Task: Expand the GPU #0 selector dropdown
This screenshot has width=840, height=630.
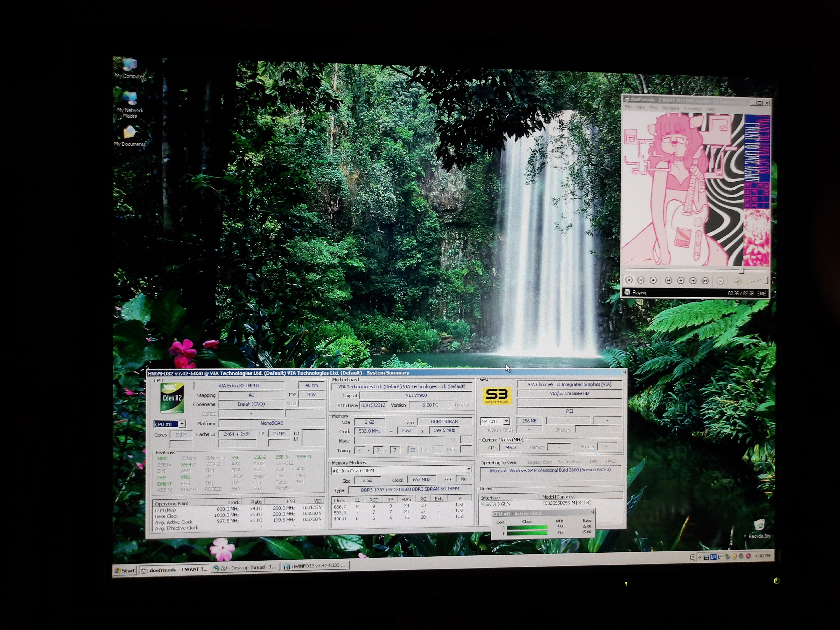Action: coord(506,421)
